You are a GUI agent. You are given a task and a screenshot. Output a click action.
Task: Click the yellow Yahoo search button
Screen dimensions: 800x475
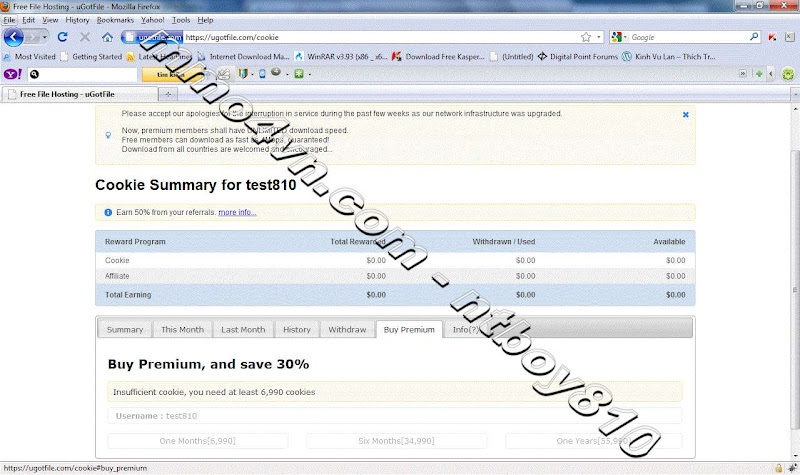point(170,74)
